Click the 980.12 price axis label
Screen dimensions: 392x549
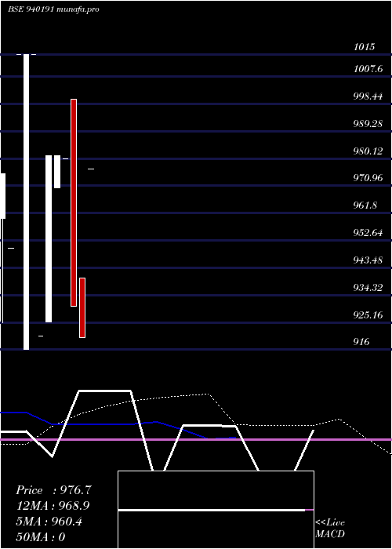[368, 151]
